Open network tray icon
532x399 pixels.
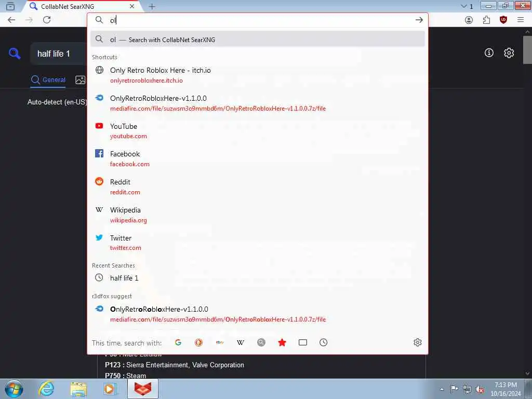point(467,390)
